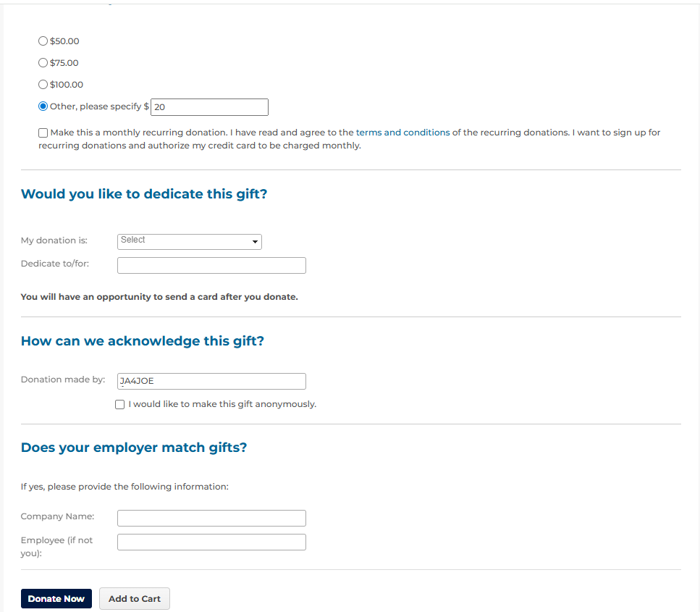700x612 pixels.
Task: Click the dropdown arrow on the Select box
Action: point(256,242)
